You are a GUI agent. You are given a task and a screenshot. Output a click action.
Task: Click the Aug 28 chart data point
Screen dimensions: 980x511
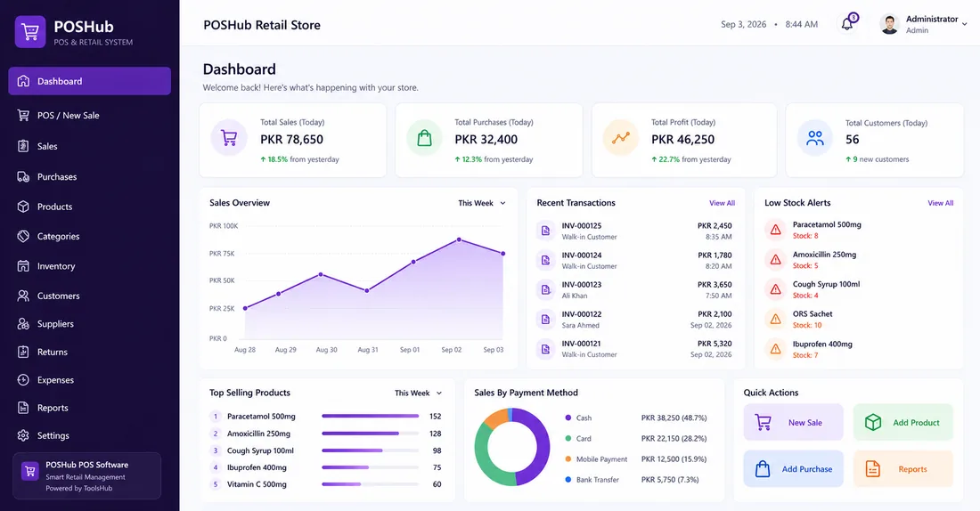click(245, 308)
